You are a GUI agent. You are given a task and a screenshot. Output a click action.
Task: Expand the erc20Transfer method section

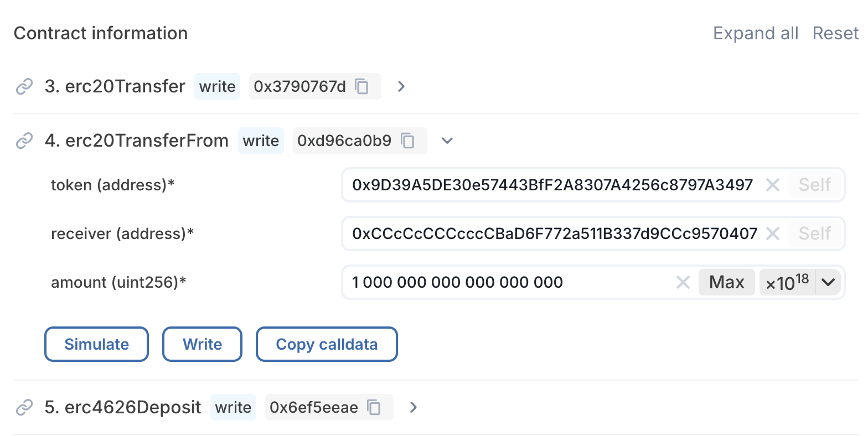click(401, 87)
